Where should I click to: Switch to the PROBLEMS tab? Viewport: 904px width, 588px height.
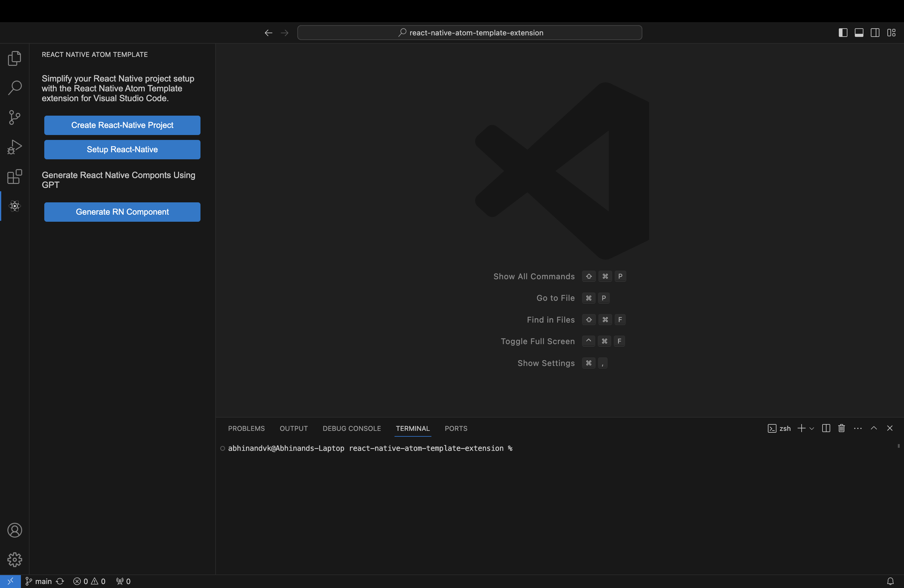[x=247, y=428]
